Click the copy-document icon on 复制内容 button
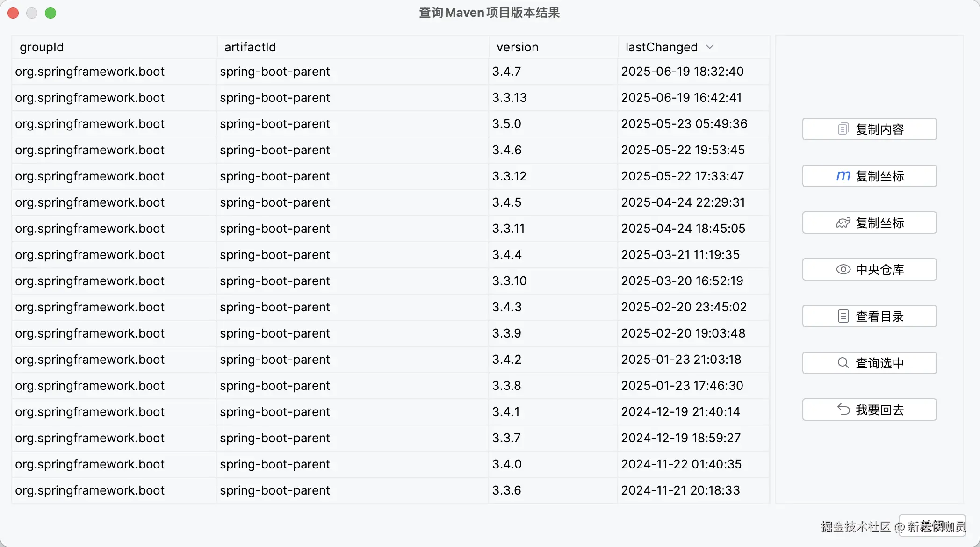Viewport: 980px width, 547px height. pos(843,129)
